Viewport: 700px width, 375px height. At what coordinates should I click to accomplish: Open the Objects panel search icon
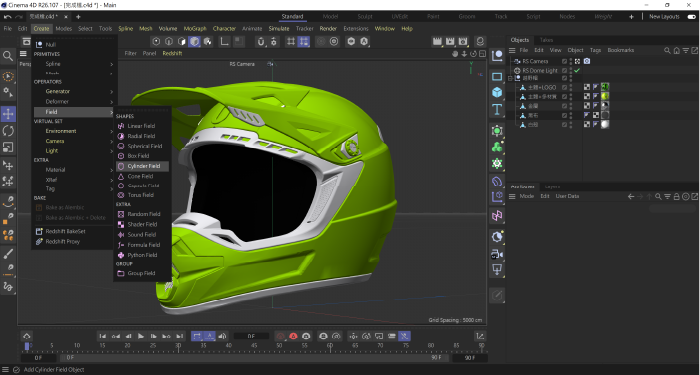667,50
